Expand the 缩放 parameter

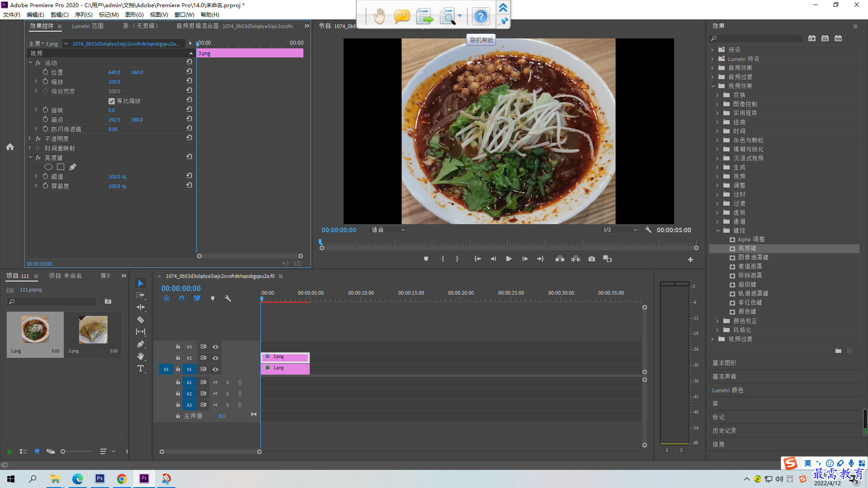pos(36,81)
